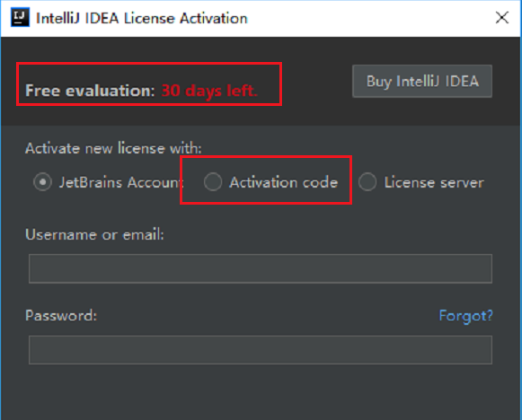Click the 'Free evaluation:' heading text
The image size is (522, 420).
(x=90, y=91)
